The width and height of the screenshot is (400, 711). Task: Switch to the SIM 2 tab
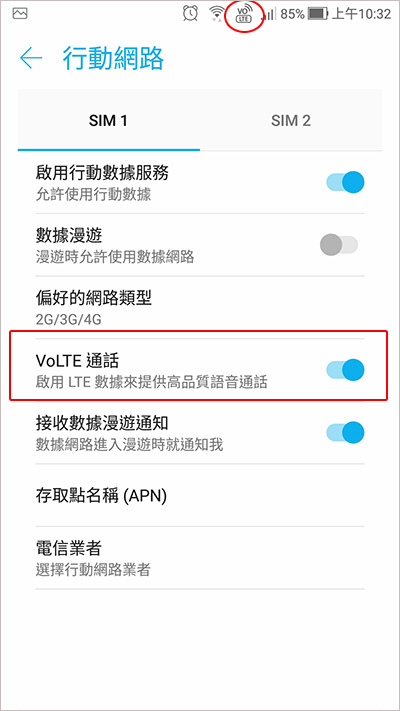[x=291, y=120]
